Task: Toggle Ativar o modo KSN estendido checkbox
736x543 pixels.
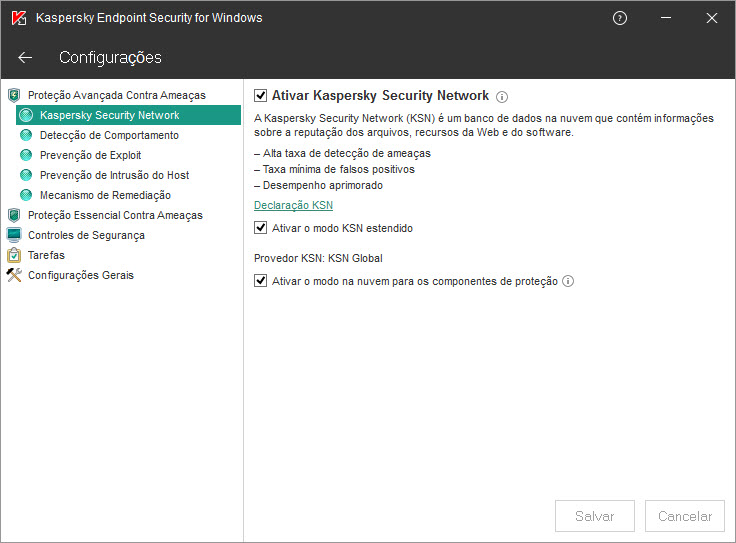Action: click(x=261, y=228)
